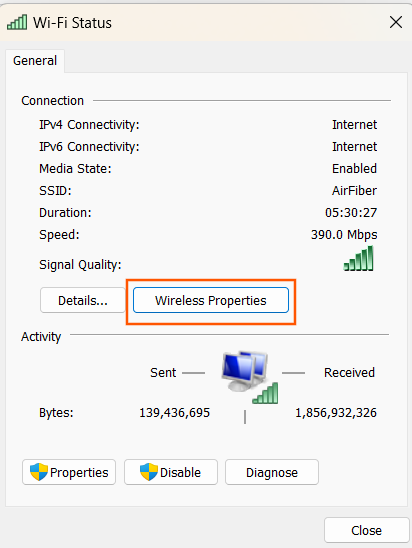The height and width of the screenshot is (548, 412).
Task: Run the Diagnose button
Action: pos(272,472)
